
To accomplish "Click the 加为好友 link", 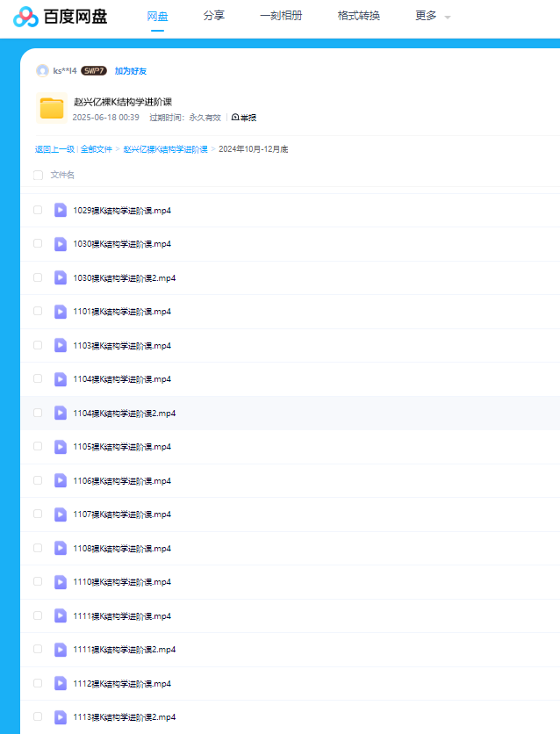I will point(131,70).
